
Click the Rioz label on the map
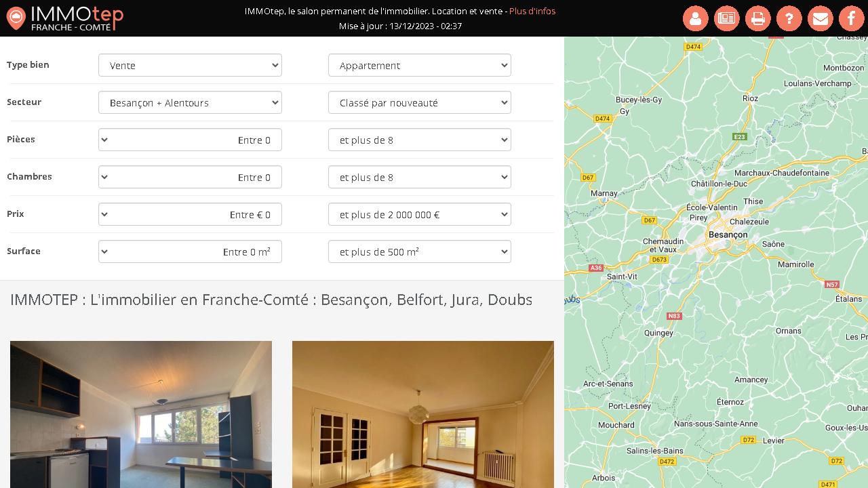(x=750, y=98)
